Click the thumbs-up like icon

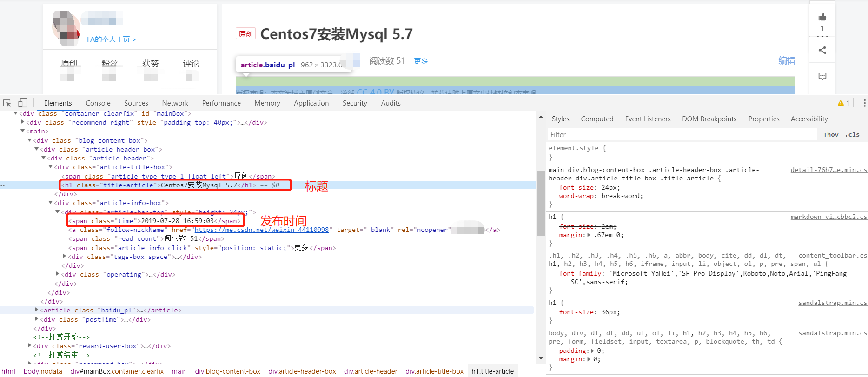point(822,17)
